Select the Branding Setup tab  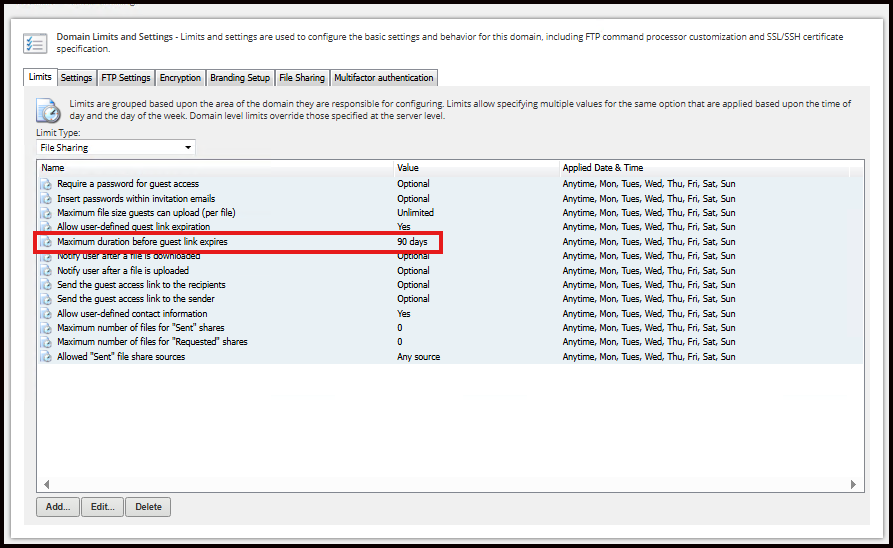point(240,77)
